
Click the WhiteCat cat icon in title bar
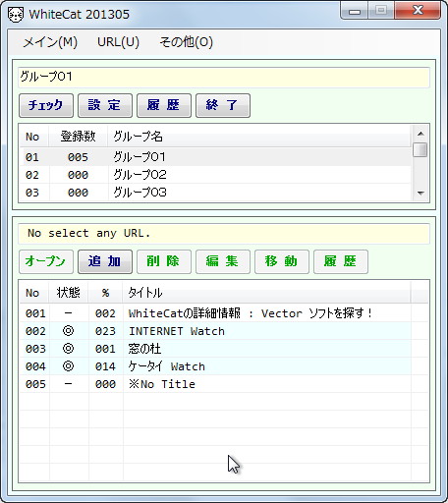16,15
